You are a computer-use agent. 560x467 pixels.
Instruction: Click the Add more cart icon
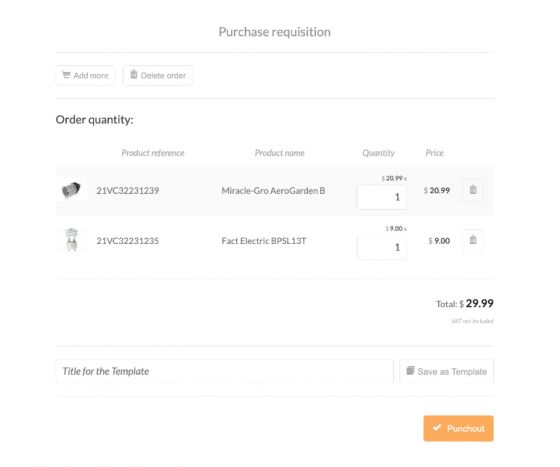66,75
